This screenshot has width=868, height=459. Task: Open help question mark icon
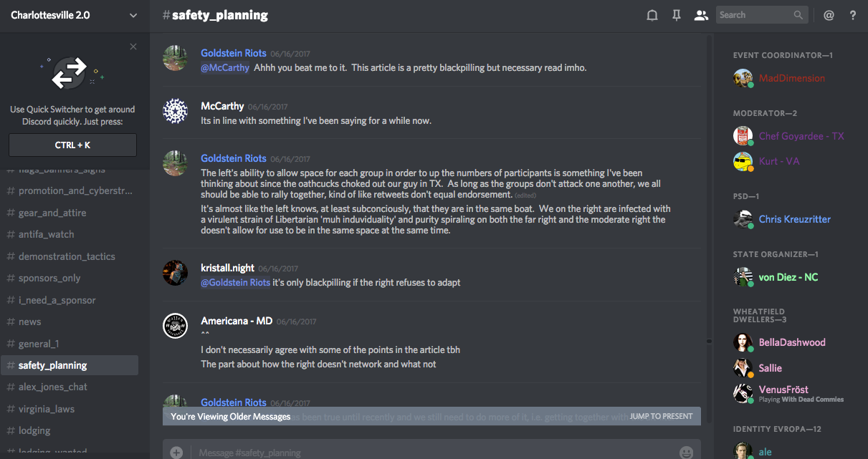[x=853, y=15]
